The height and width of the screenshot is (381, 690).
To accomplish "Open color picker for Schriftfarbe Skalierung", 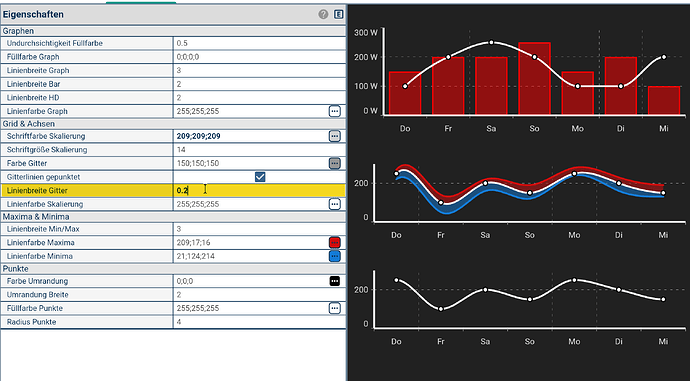I will 335,136.
